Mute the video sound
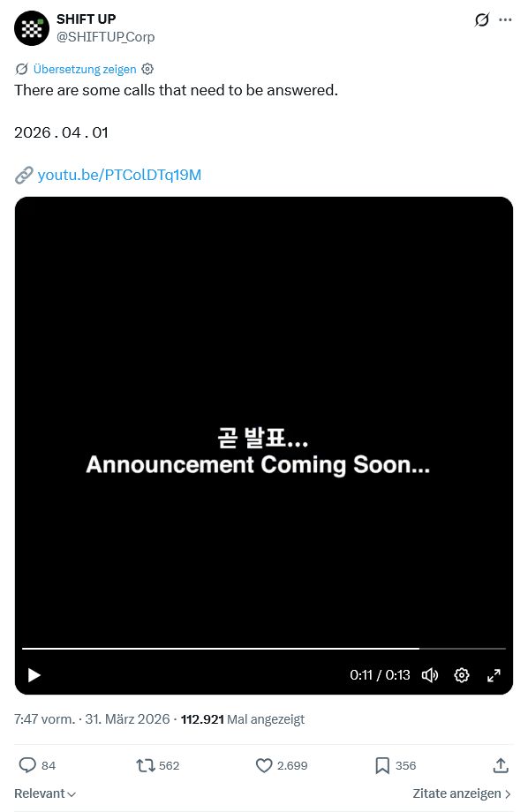The image size is (528, 812). [x=430, y=675]
